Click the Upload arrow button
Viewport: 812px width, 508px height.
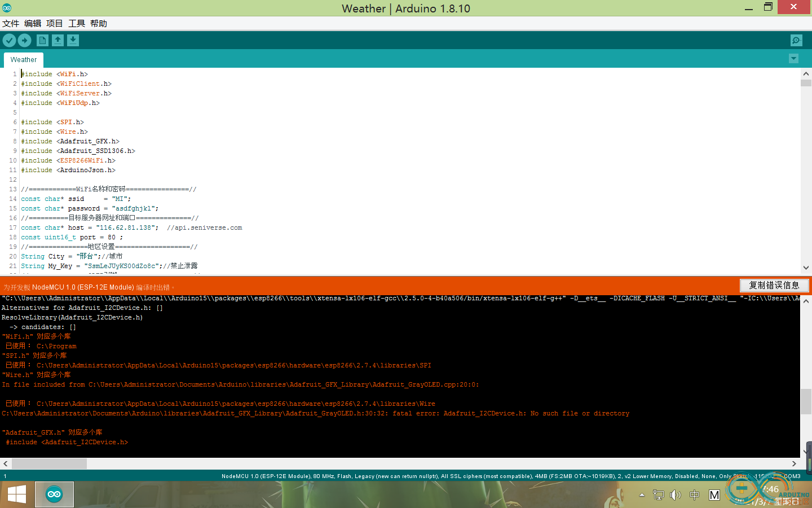tap(24, 40)
